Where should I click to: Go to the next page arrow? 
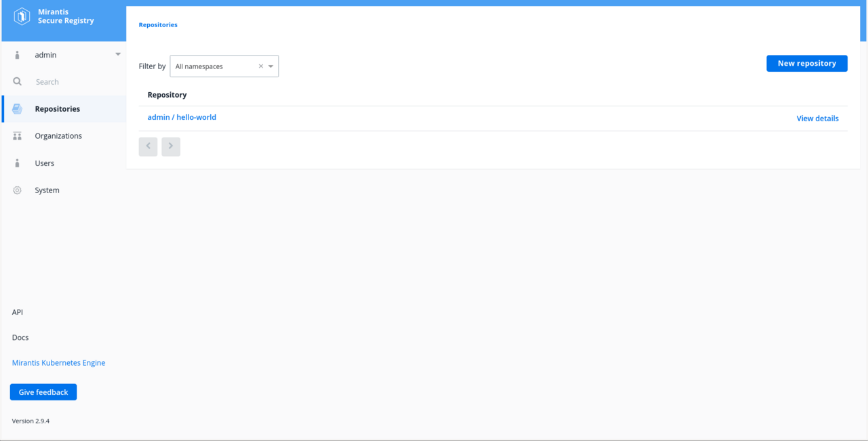pyautogui.click(x=171, y=146)
